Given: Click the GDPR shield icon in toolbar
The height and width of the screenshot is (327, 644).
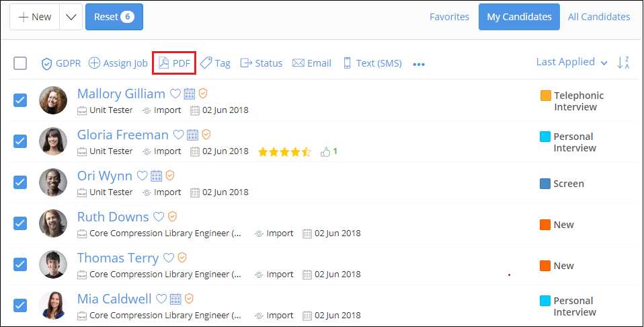Looking at the screenshot, I should tap(46, 63).
